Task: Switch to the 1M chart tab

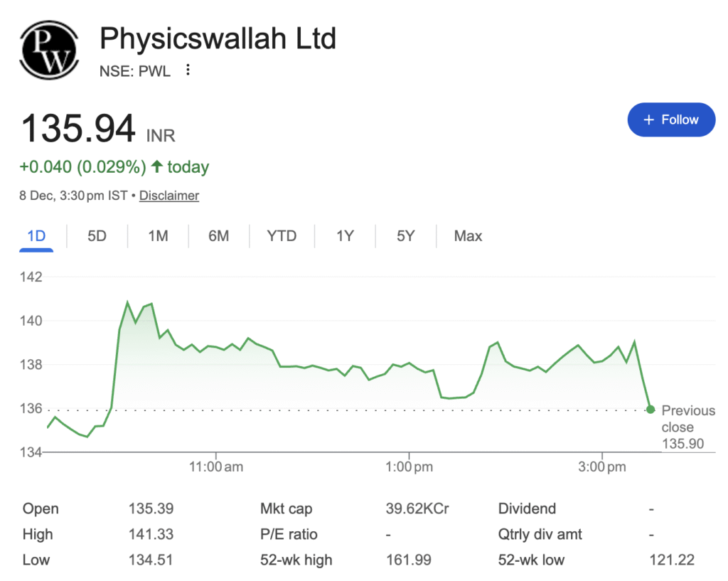Action: pyautogui.click(x=158, y=236)
